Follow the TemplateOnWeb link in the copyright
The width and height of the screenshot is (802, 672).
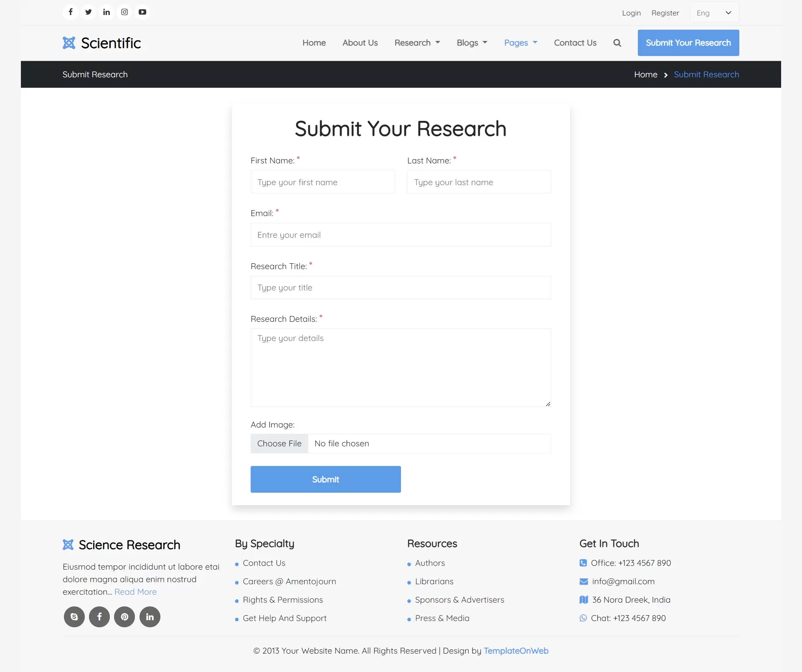pos(516,651)
